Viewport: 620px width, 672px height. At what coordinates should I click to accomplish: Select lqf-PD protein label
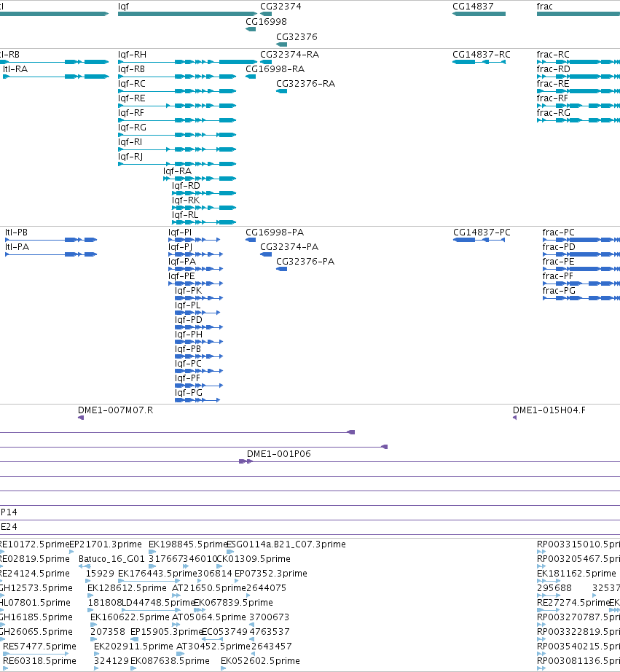tap(189, 320)
